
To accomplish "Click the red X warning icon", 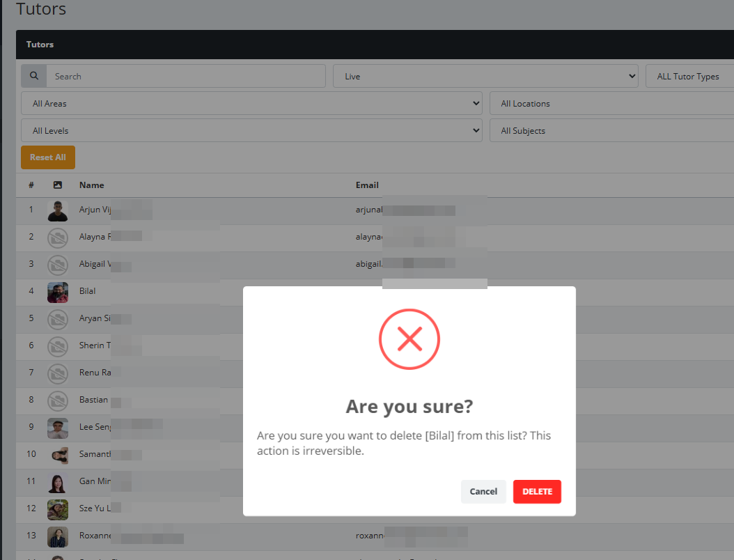I will 409,339.
